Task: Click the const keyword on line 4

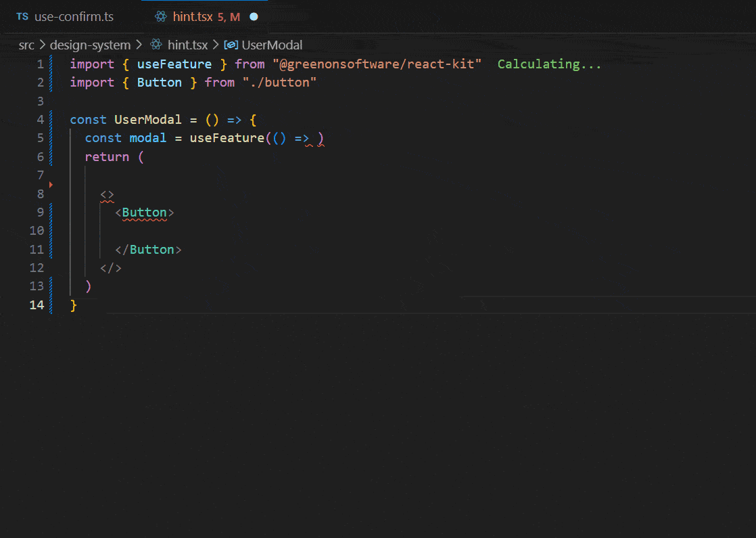Action: point(88,120)
